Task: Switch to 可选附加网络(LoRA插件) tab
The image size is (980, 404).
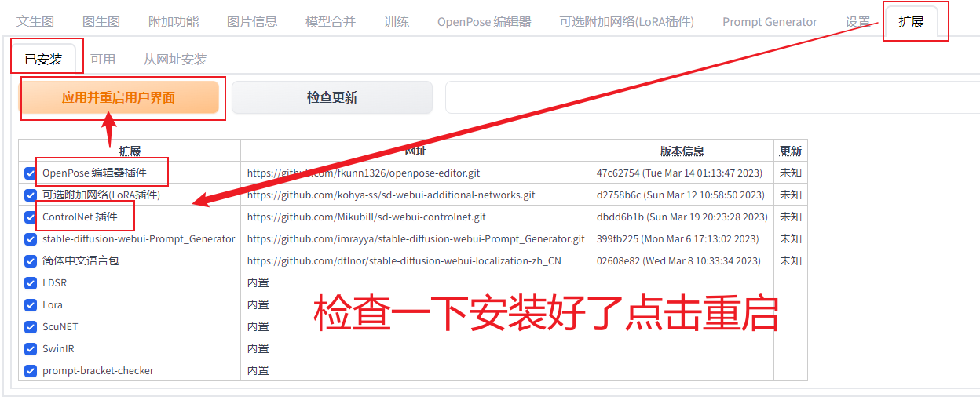Action: tap(627, 21)
